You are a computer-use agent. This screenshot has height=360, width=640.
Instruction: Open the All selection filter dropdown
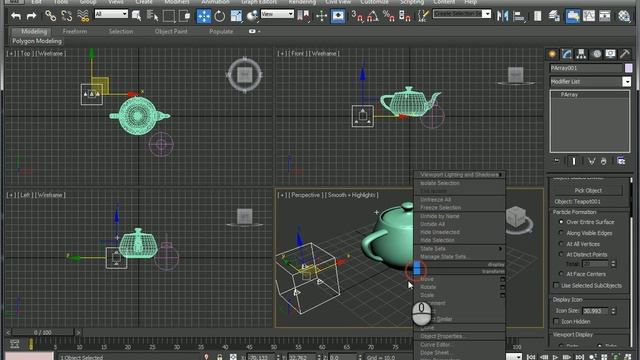click(x=111, y=14)
